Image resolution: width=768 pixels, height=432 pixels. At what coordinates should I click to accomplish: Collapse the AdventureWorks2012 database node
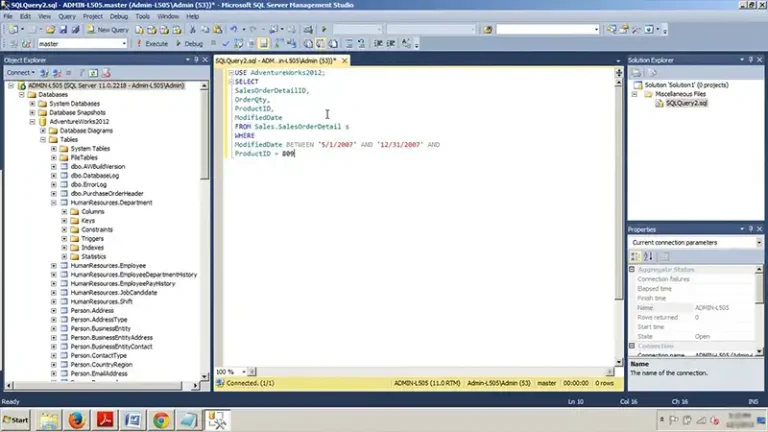(x=32, y=121)
